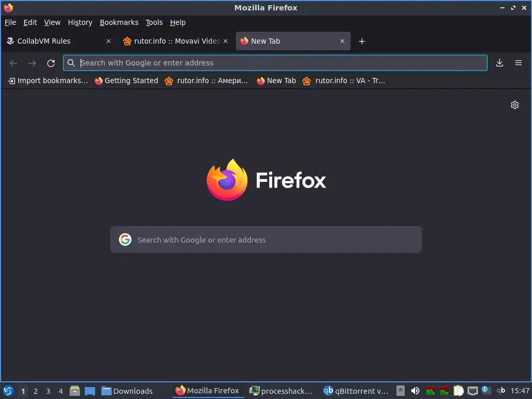Open the New Tab bookmark
Viewport: 532px width, 399px height.
276,81
